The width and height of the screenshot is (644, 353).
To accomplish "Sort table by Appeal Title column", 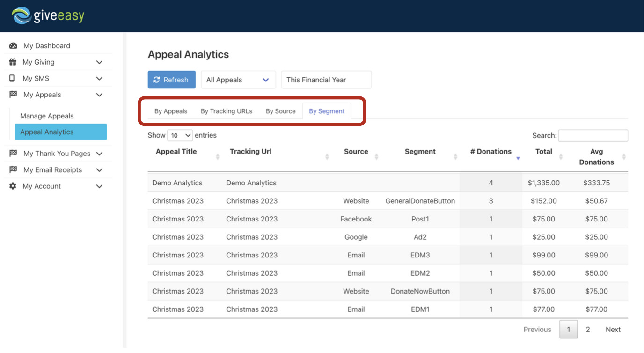I will click(176, 152).
